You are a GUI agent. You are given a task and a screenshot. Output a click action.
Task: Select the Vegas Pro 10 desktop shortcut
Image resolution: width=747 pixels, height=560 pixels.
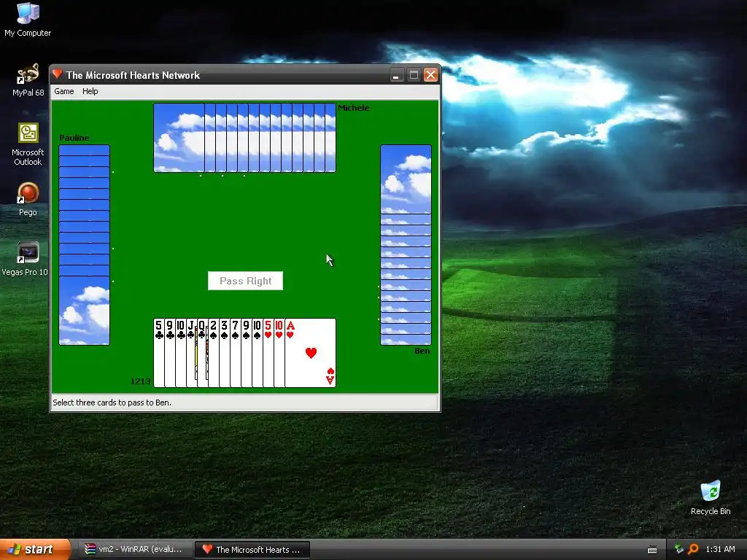pos(26,259)
